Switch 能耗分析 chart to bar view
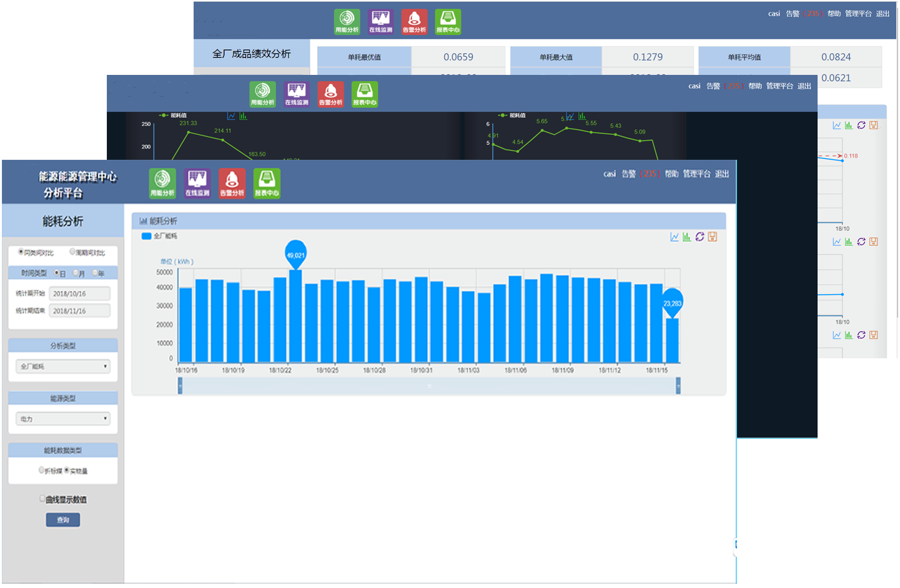 687,237
